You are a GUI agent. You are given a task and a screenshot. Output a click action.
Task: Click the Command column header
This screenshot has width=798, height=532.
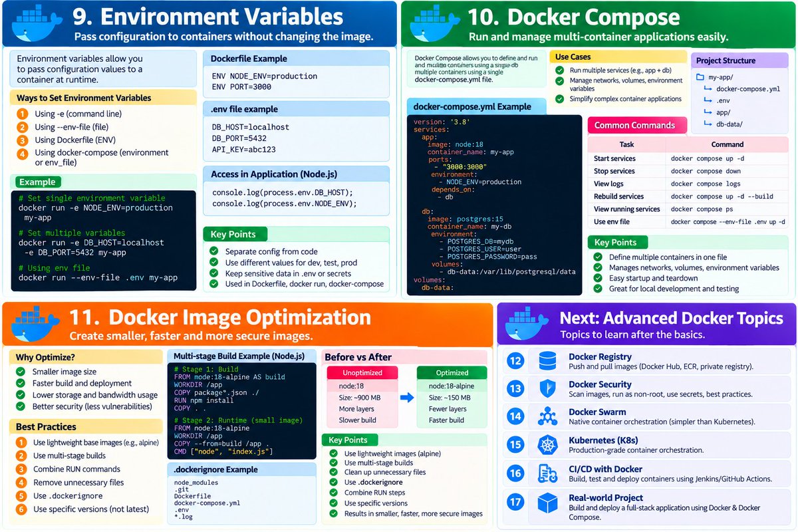tap(728, 144)
